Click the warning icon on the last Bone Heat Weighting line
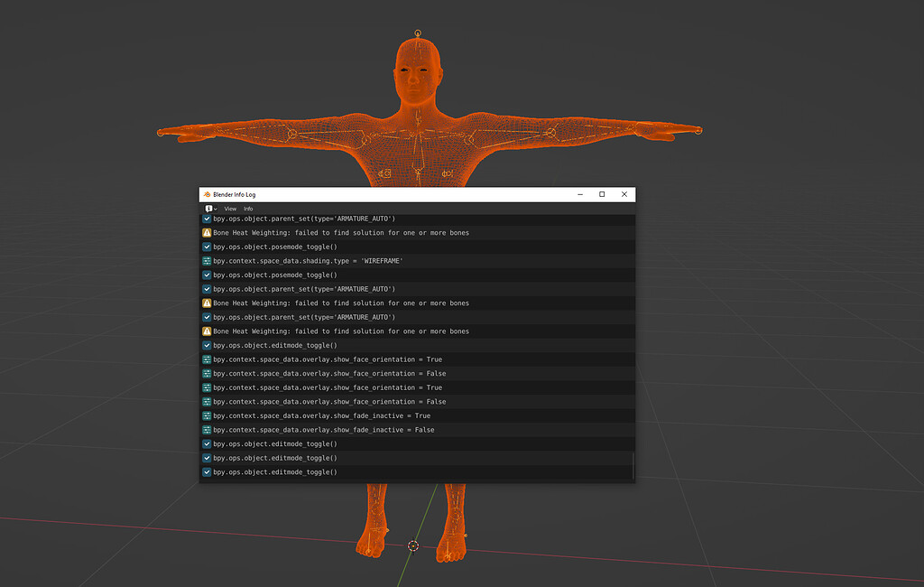This screenshot has height=587, width=924. tap(206, 331)
